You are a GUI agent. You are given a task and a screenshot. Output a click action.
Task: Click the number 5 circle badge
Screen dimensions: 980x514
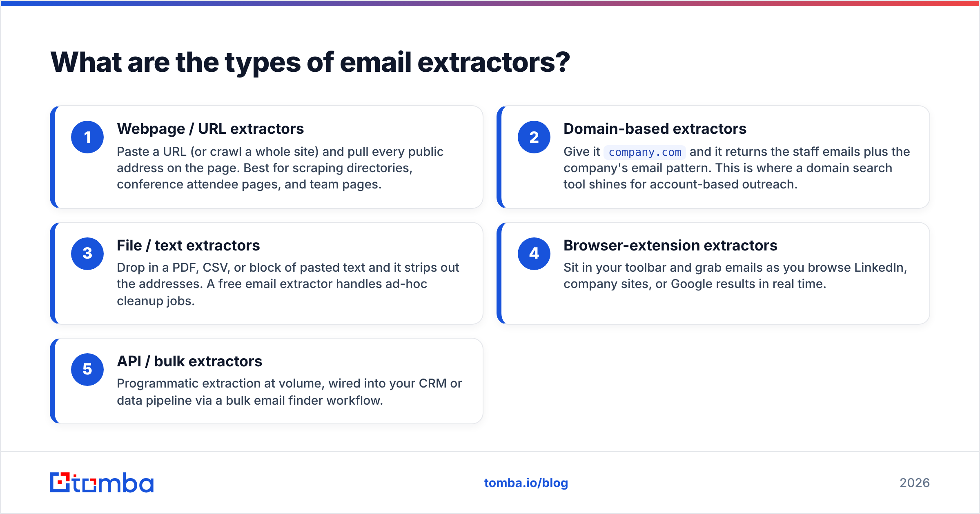(87, 369)
